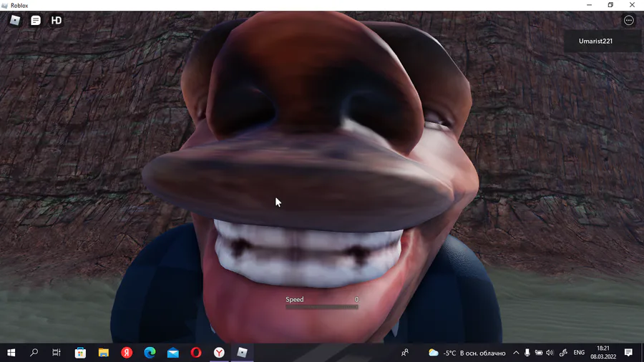Switch the ENG input language
The width and height of the screenshot is (644, 362).
pyautogui.click(x=579, y=353)
